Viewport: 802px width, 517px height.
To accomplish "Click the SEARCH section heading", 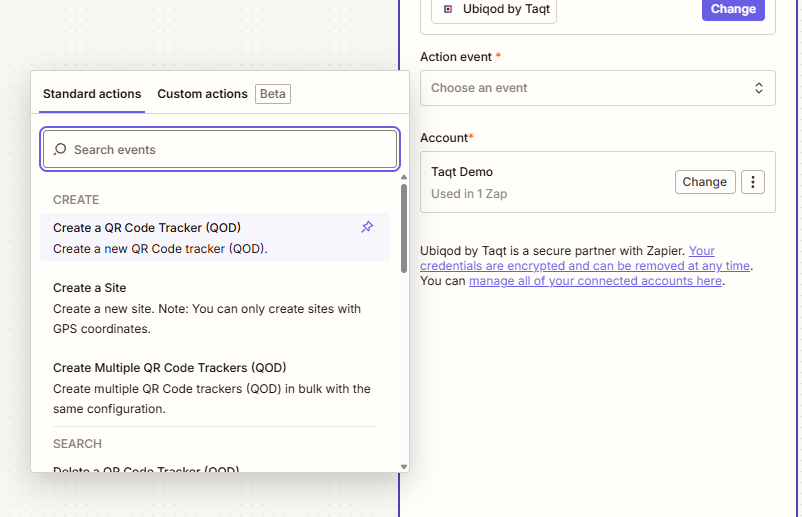I will click(x=77, y=444).
